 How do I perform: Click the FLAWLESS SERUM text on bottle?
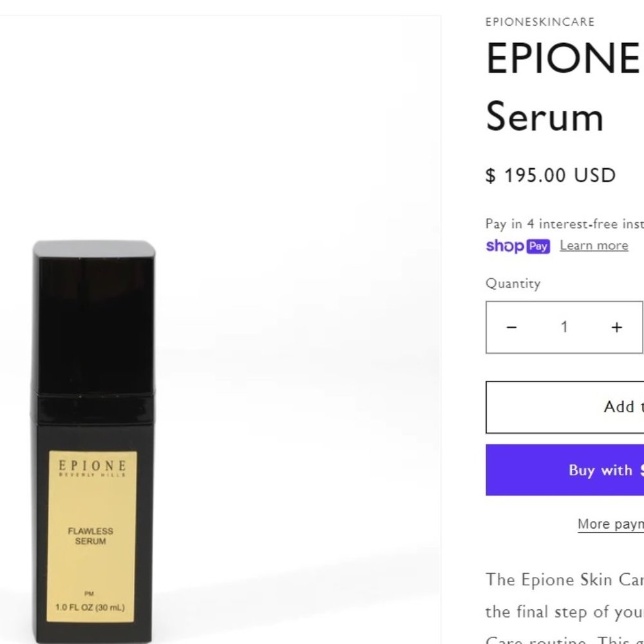[90, 536]
